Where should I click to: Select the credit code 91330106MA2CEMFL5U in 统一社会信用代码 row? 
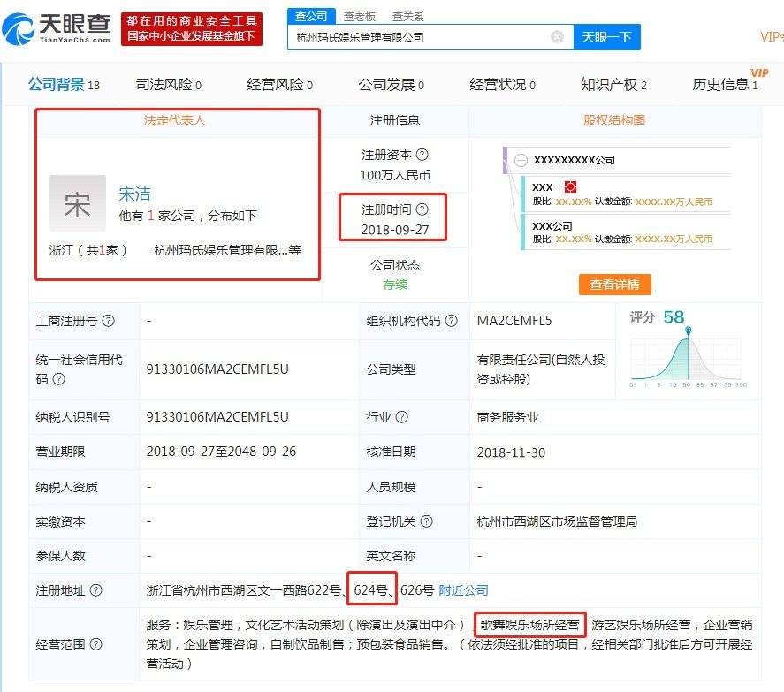[217, 369]
